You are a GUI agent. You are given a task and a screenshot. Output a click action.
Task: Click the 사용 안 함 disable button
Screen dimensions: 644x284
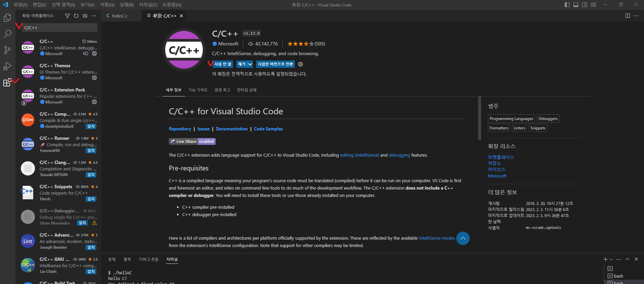point(223,64)
